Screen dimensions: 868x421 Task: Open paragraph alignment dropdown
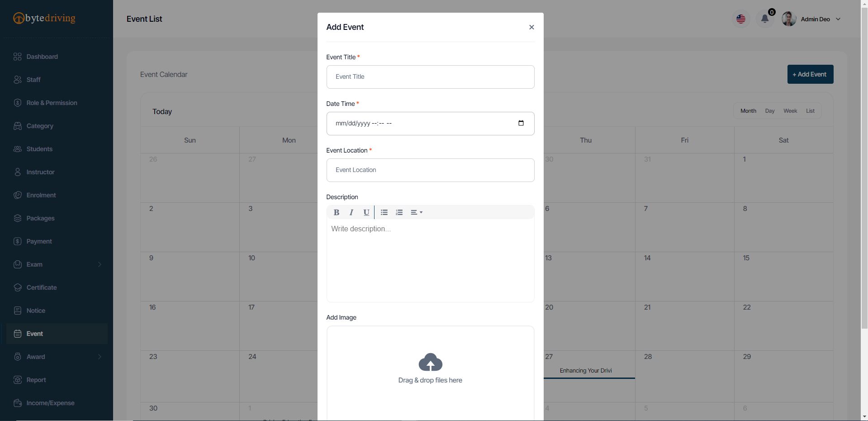click(x=417, y=212)
